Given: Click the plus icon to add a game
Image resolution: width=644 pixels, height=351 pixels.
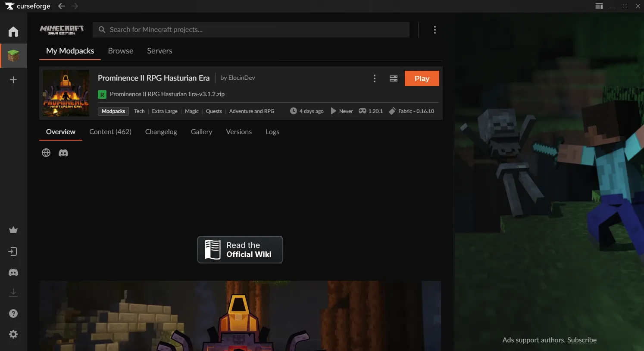Looking at the screenshot, I should [x=13, y=79].
